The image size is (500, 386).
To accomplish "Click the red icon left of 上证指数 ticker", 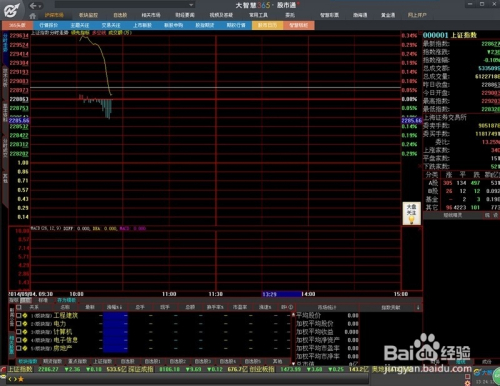I will coord(3,369).
